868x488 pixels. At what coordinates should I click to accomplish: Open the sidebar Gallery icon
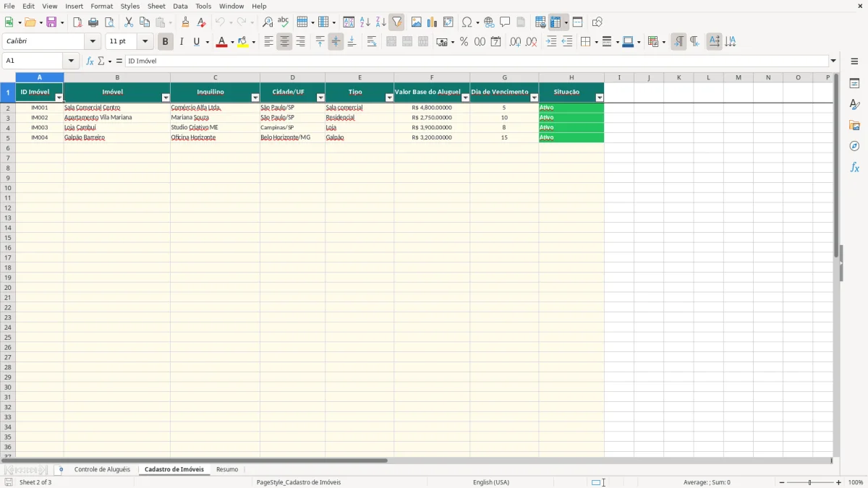[x=854, y=125]
